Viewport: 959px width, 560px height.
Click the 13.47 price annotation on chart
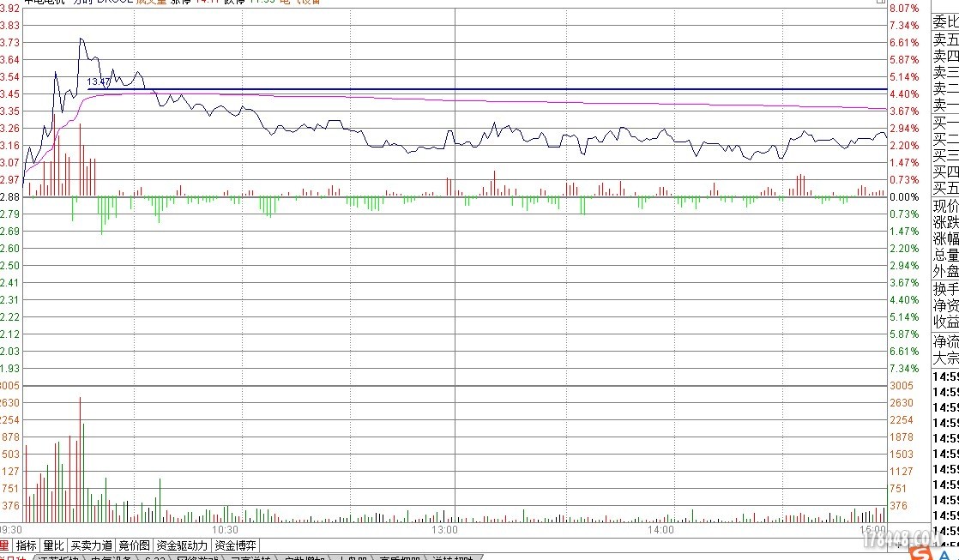pos(99,82)
